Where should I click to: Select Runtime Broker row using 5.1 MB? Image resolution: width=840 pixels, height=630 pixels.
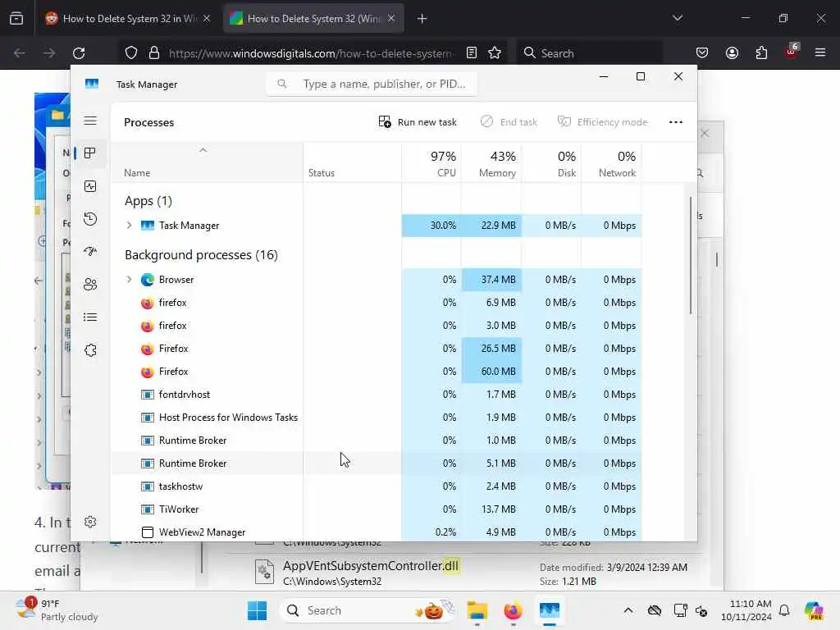[377, 463]
